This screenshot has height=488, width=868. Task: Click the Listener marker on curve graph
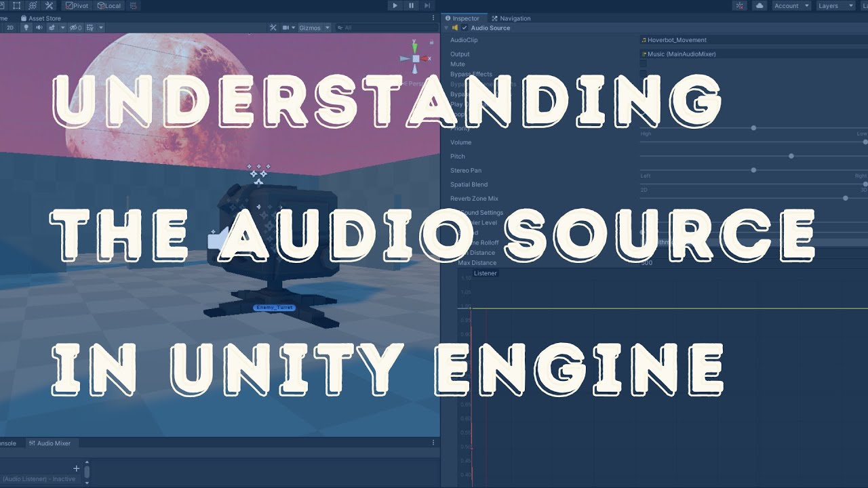[x=485, y=273]
